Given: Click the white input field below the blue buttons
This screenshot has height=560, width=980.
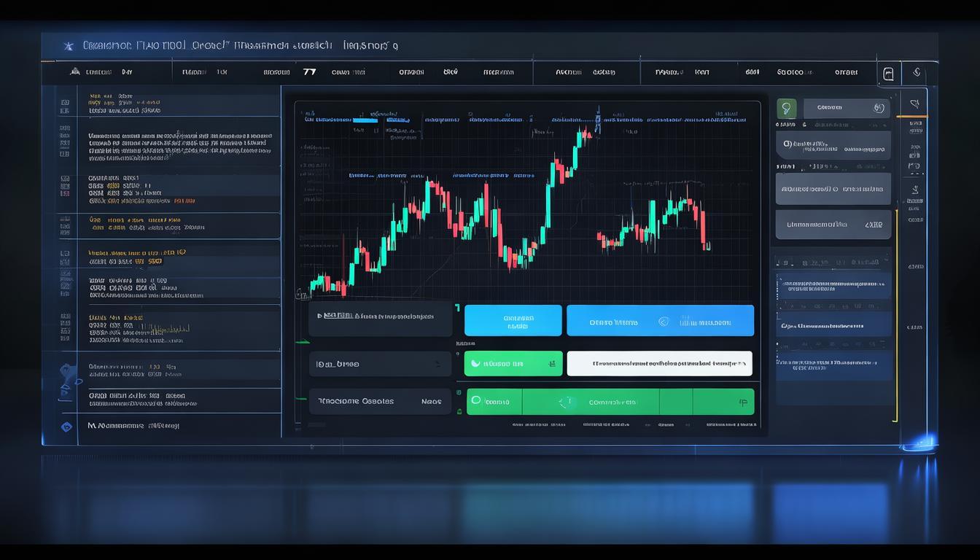Looking at the screenshot, I should 659,363.
